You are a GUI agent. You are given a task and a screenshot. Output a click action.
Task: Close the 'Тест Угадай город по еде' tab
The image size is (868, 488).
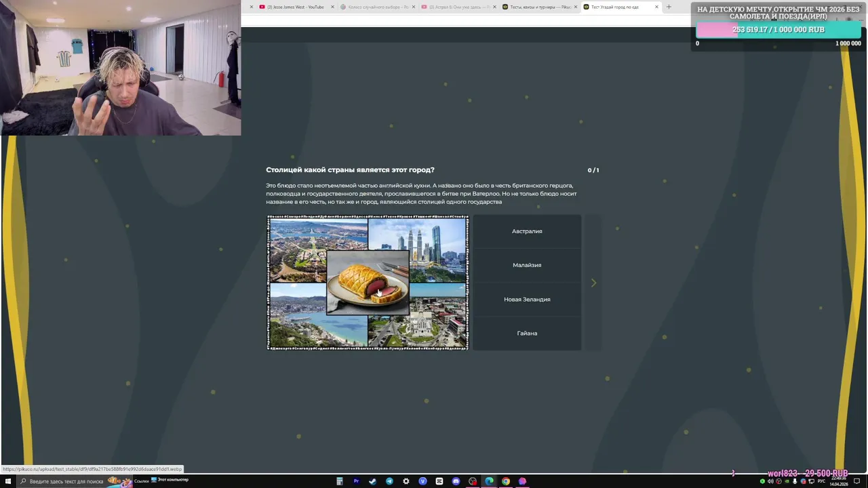pos(656,7)
